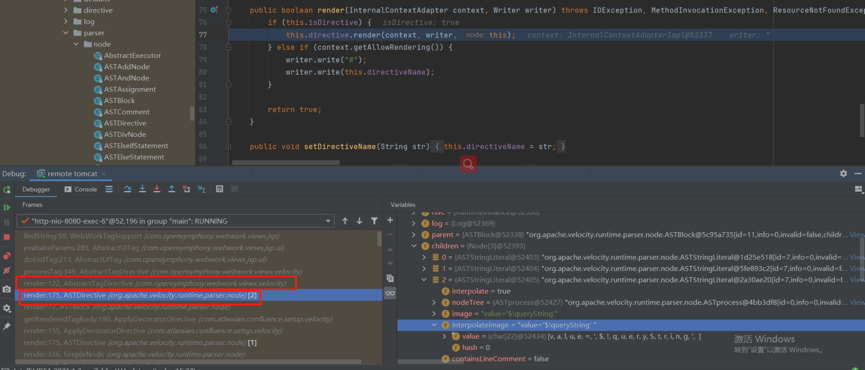Select frame render:122, AbstractTagDirective

tap(155, 283)
